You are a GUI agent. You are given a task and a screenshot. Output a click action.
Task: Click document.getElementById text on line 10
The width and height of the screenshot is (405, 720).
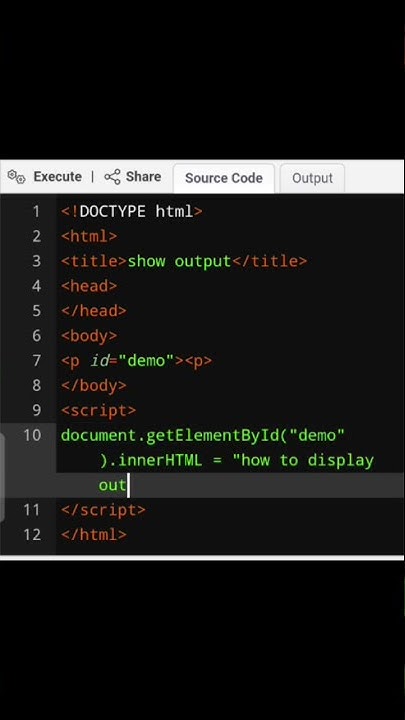coord(169,435)
